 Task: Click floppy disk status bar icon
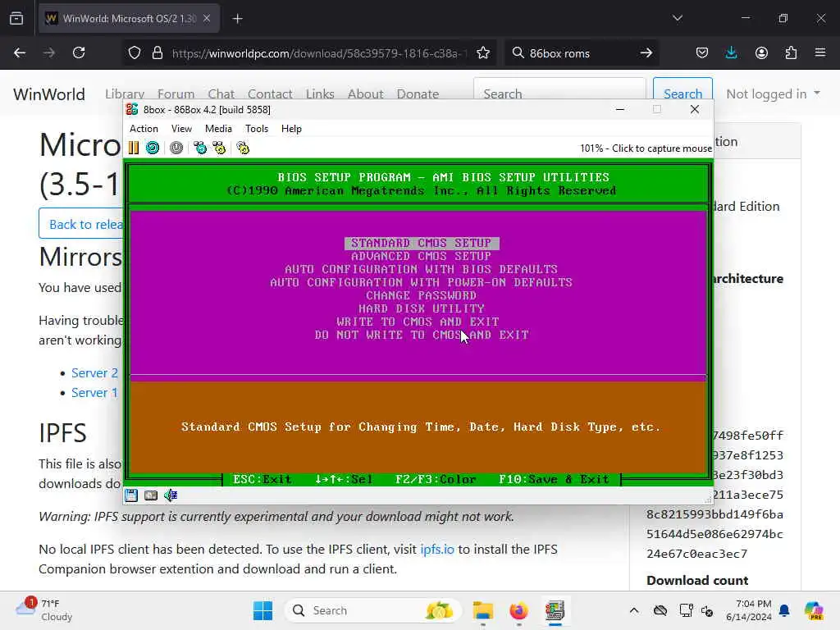pos(131,495)
